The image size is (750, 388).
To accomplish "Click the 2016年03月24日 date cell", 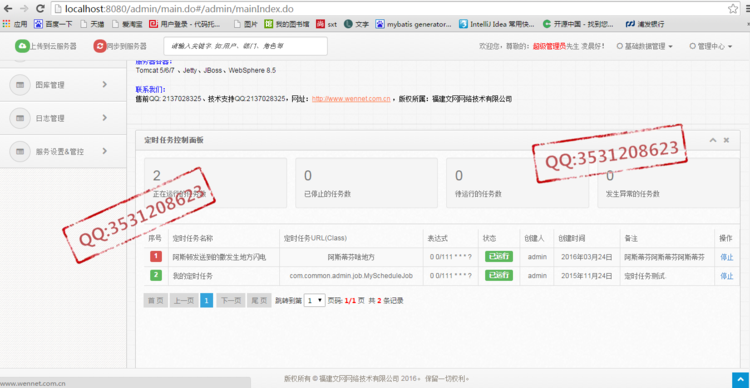I will pos(587,257).
